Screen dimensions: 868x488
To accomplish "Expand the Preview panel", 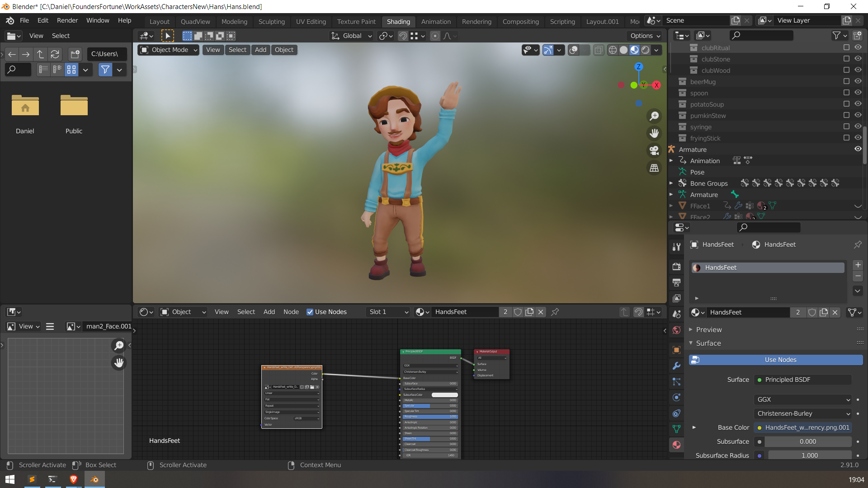I will [x=708, y=330].
